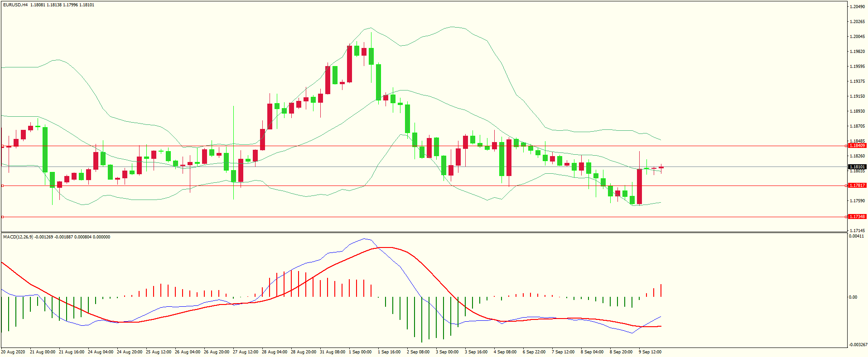The width and height of the screenshot is (868, 357).
Task: Click the 1.20490 price axis value
Action: coord(858,7)
